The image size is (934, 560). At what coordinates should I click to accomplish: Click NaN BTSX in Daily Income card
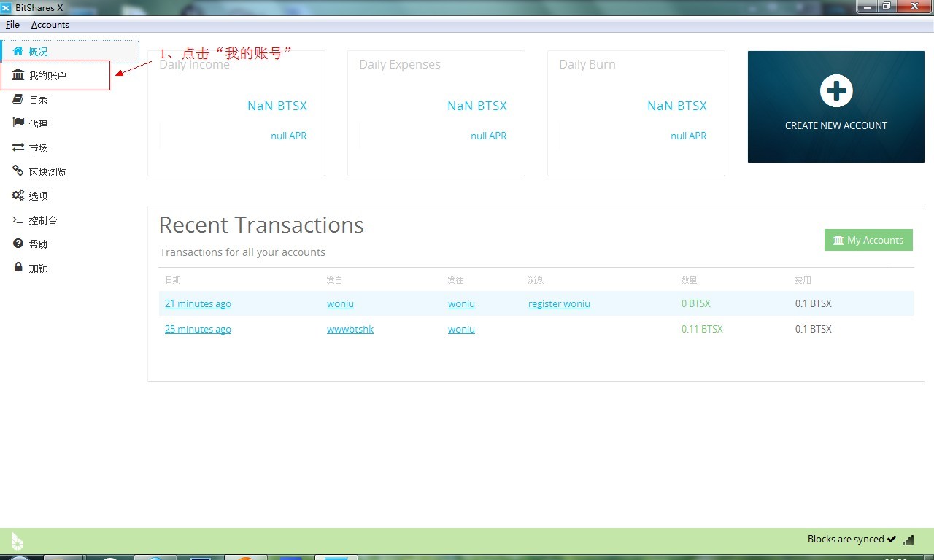click(277, 106)
